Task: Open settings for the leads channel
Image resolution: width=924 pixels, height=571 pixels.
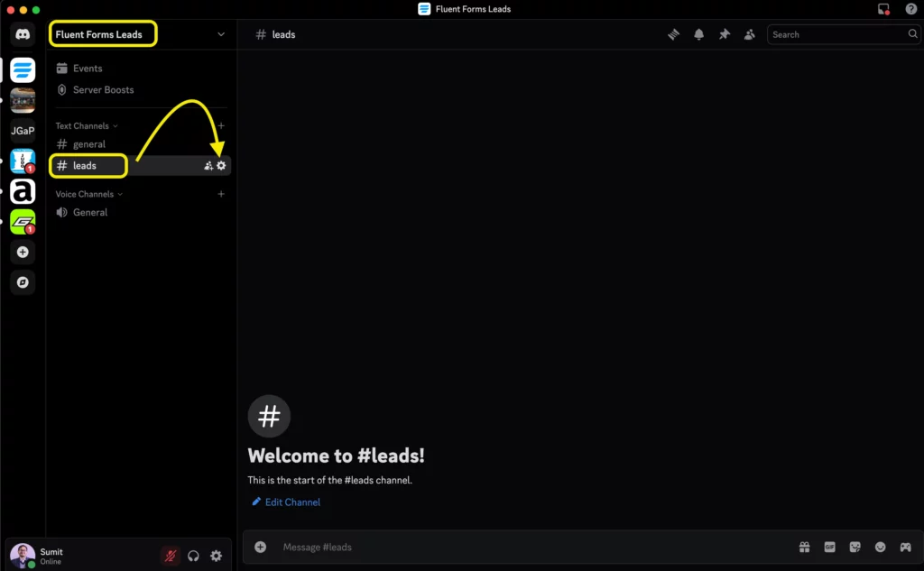Action: point(221,165)
